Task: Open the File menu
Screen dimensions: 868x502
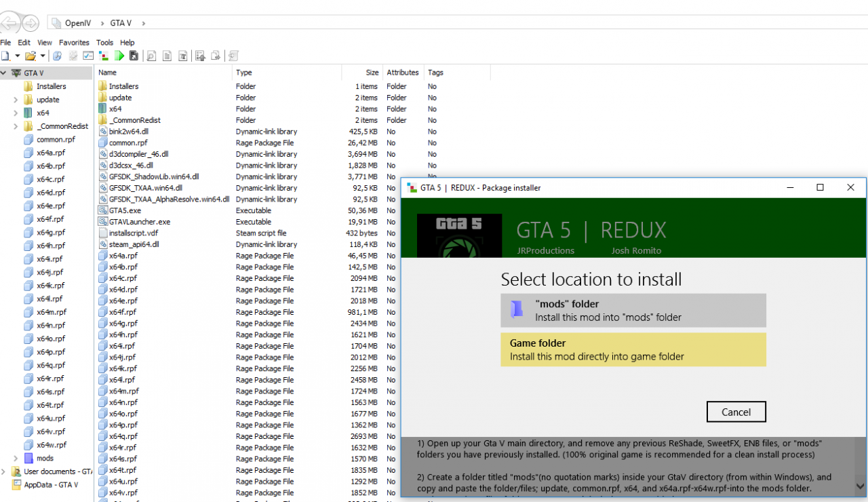Action: (x=5, y=42)
